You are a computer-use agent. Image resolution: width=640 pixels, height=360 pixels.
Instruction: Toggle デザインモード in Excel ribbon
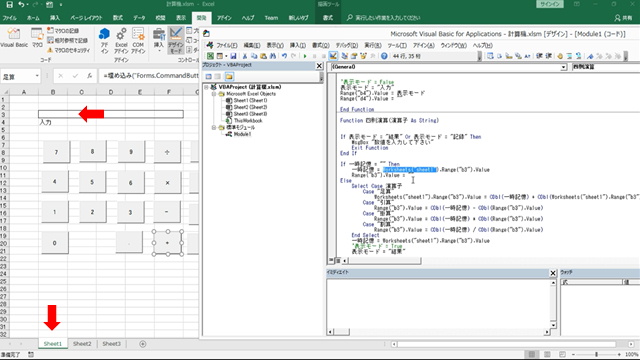(x=176, y=40)
